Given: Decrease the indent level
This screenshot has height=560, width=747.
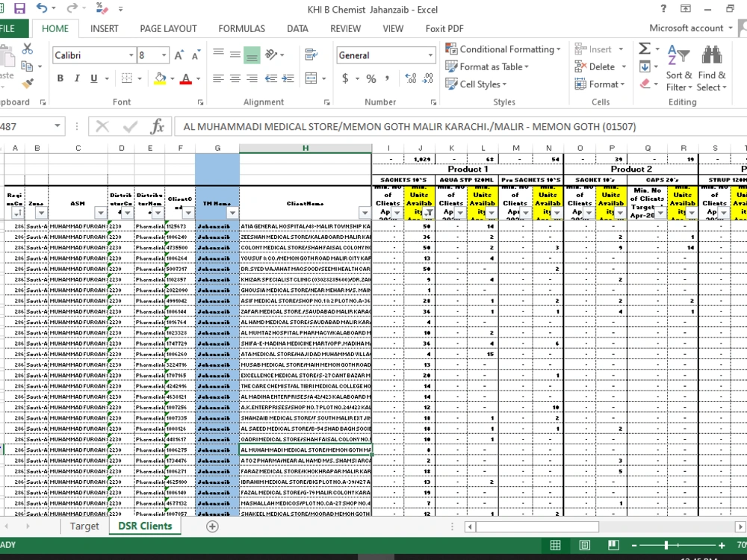Looking at the screenshot, I should click(271, 78).
